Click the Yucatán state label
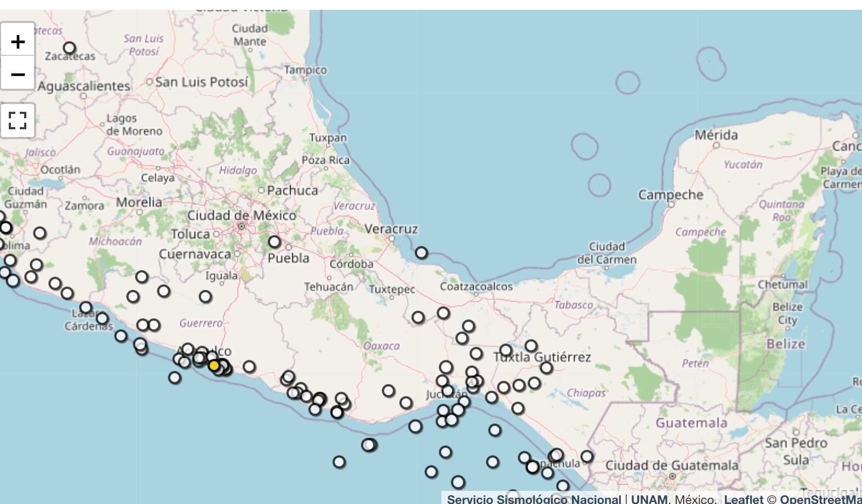The image size is (862, 504). [x=743, y=164]
